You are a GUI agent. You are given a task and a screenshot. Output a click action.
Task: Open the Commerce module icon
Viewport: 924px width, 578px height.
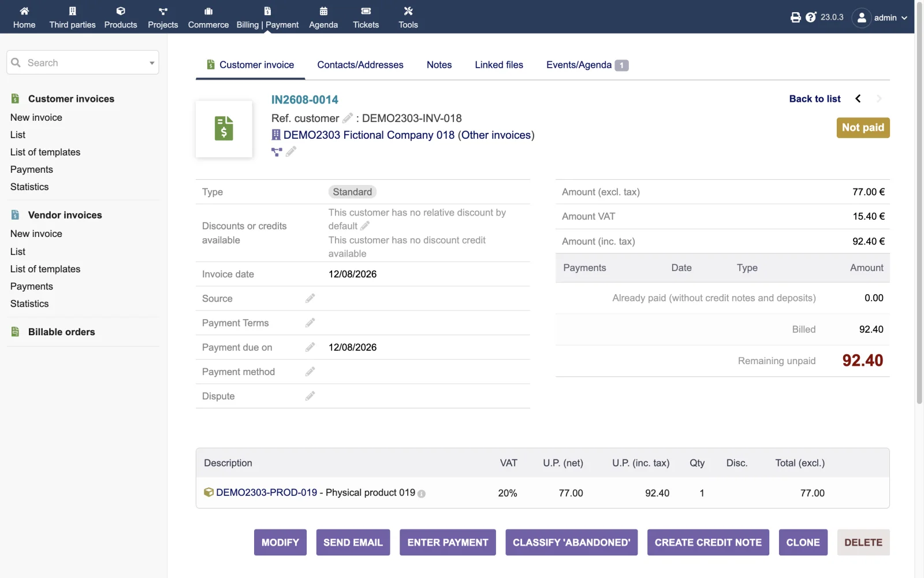click(x=208, y=11)
